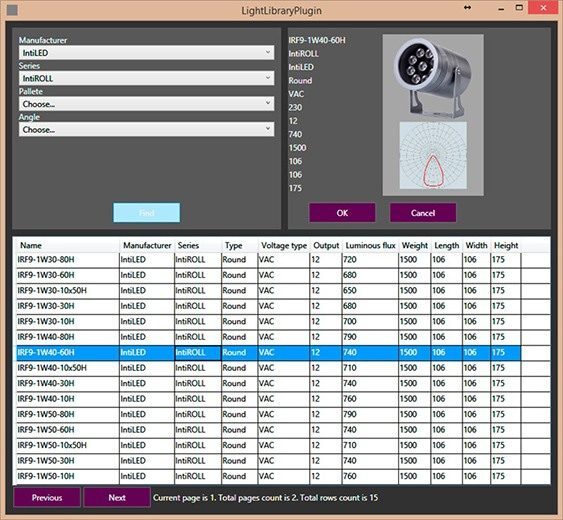The height and width of the screenshot is (520, 563).
Task: Click the app icon in title bar
Action: tap(12, 10)
